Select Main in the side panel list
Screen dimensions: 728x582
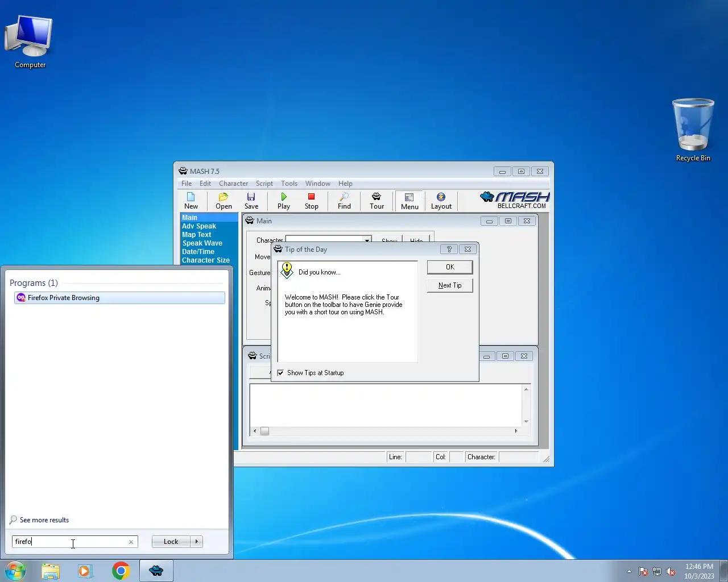point(209,218)
